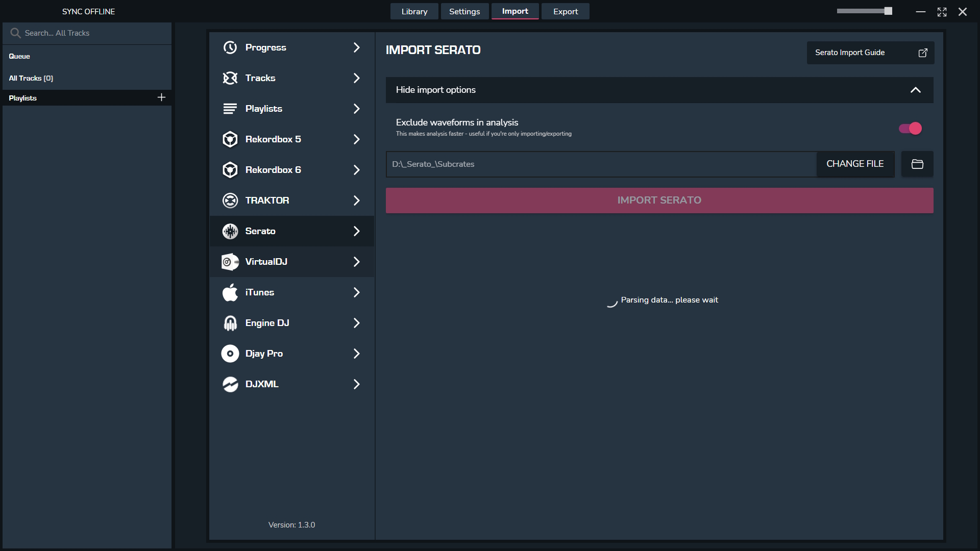Click the iTunes apple icon

coord(230,292)
